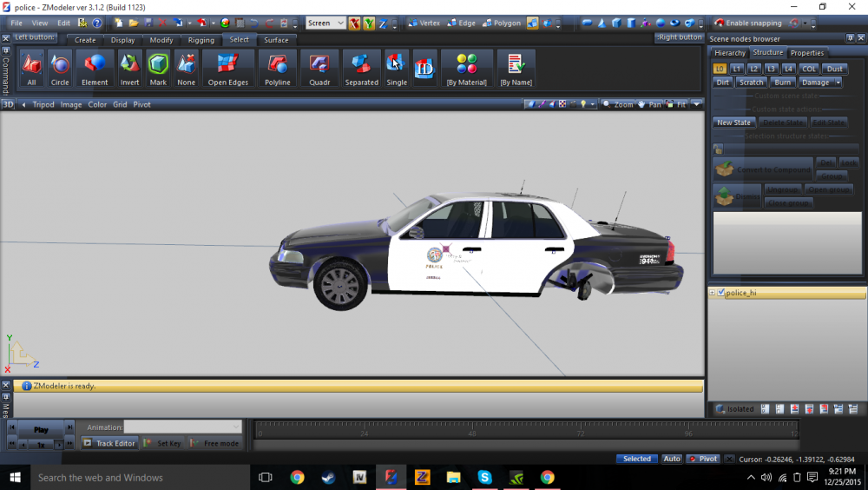Toggle Enable snapping
Screen dimensions: 868x490
click(x=748, y=23)
